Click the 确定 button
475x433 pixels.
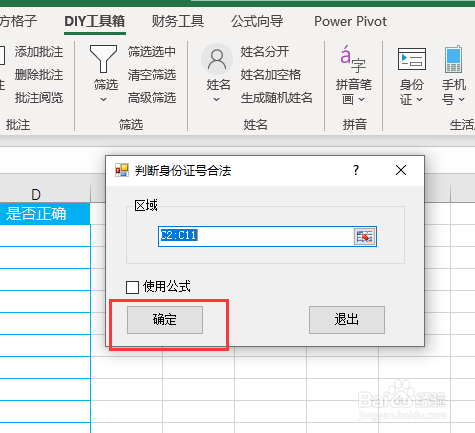point(165,320)
